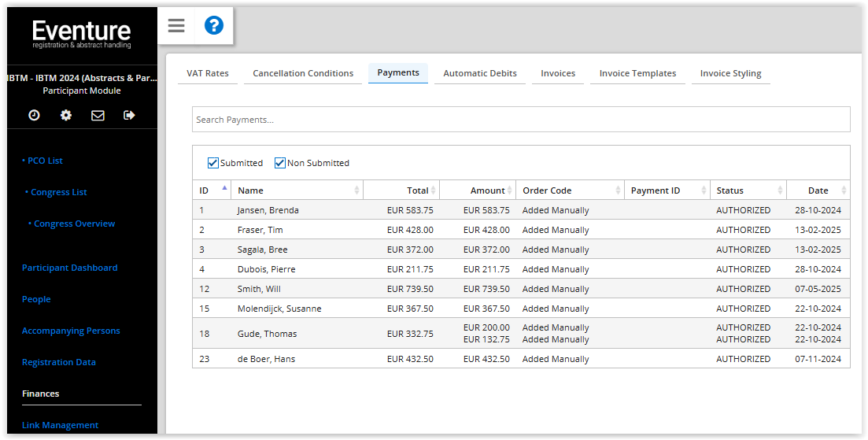The image size is (868, 440).
Task: Click the name Dubois, Pierre
Action: tap(266, 269)
